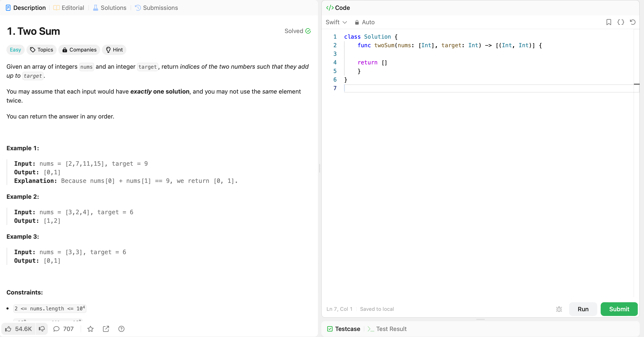
Task: Click the Test Result terminal icon
Action: [371, 329]
